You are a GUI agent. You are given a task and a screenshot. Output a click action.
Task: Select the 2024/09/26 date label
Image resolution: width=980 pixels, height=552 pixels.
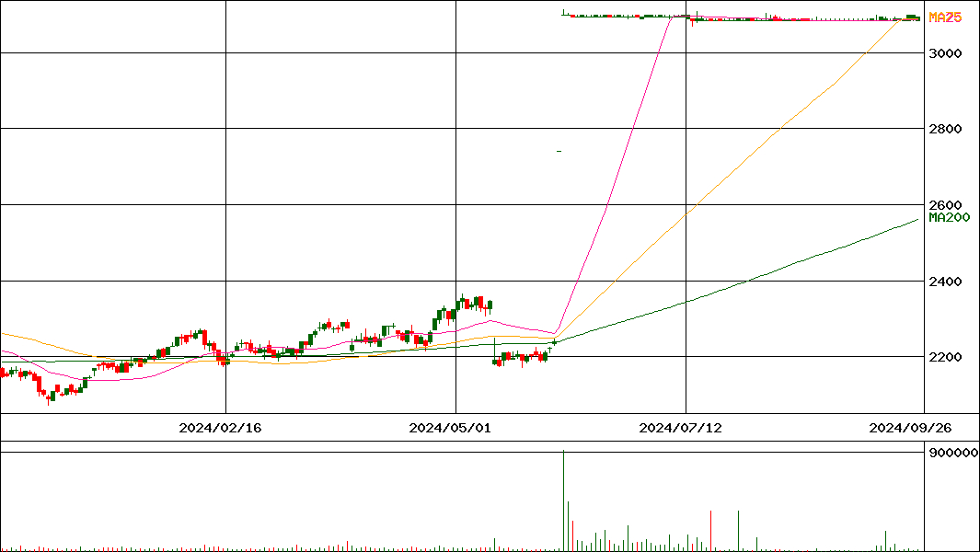pos(910,428)
